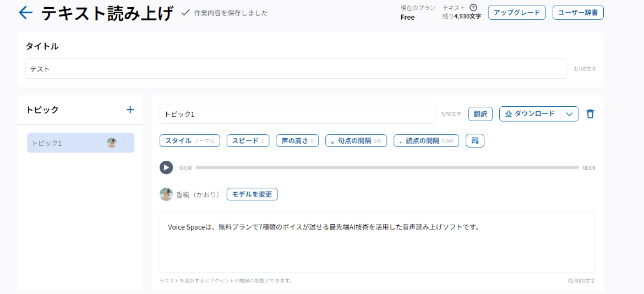Click the 00:09 duration label

pos(589,167)
